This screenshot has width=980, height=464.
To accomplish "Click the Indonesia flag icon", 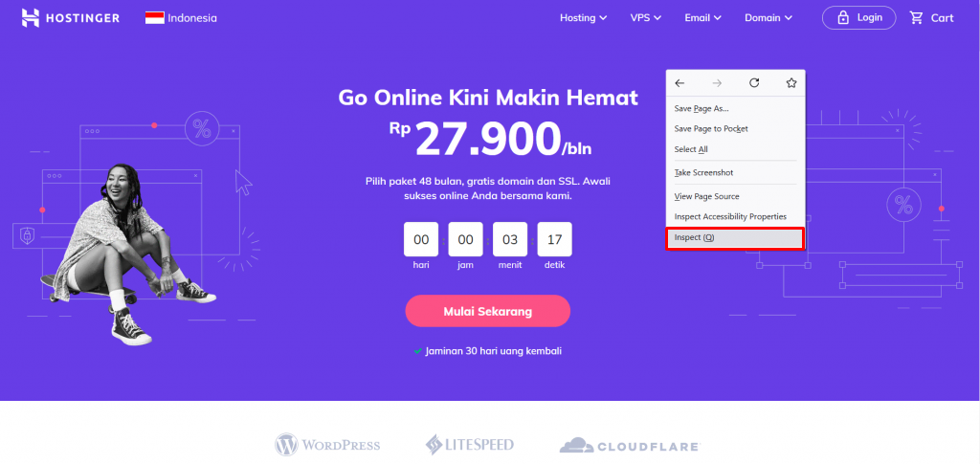I will click(155, 18).
